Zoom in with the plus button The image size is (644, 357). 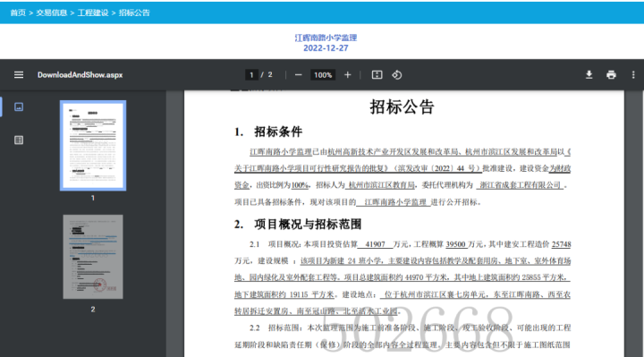coord(347,75)
